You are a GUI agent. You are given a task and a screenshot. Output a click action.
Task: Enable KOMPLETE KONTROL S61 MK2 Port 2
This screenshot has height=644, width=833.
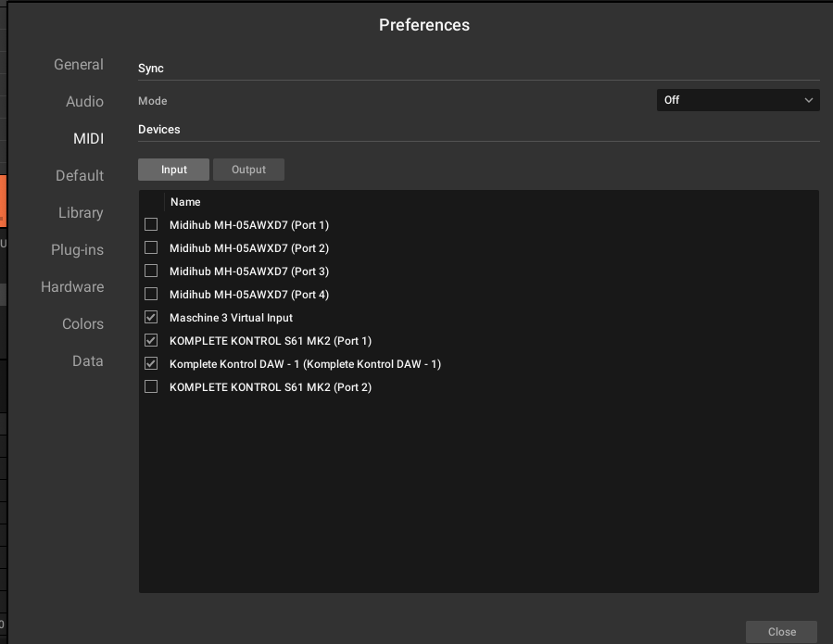tap(151, 386)
